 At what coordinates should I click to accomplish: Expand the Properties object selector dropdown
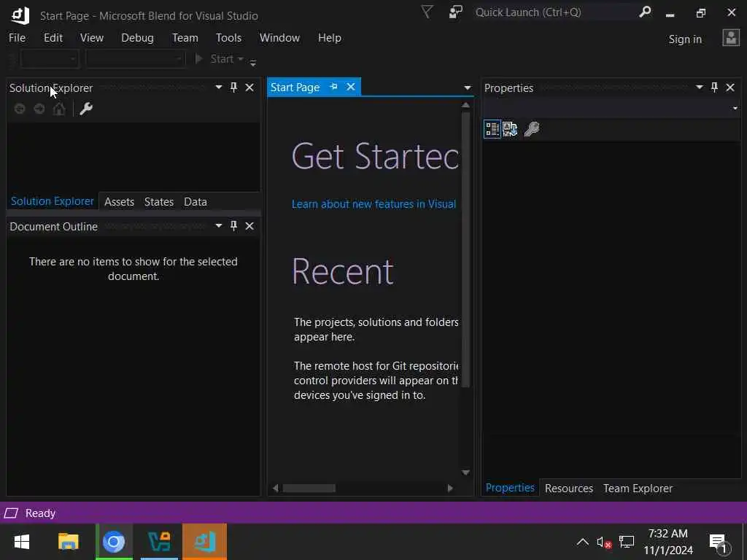click(x=735, y=109)
